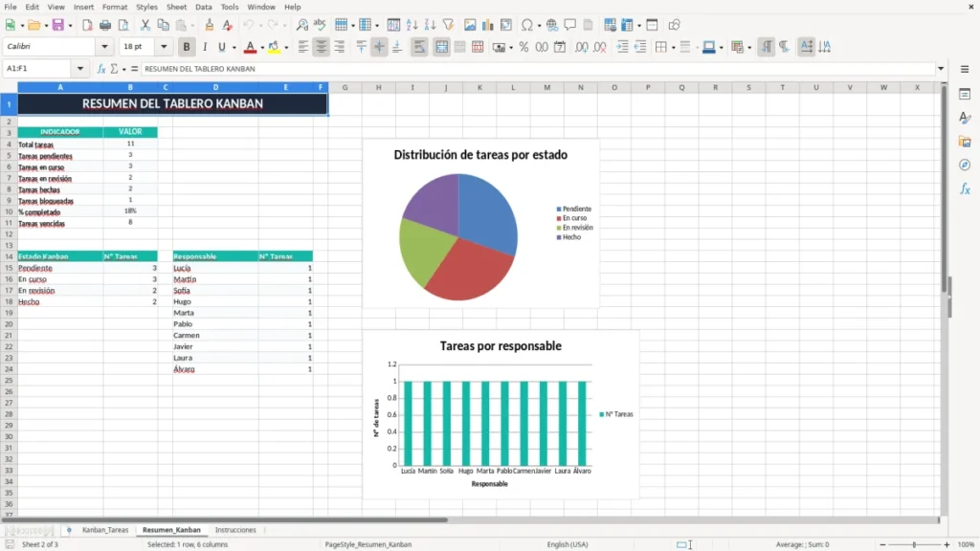This screenshot has width=980, height=551.
Task: Click the Insert hyperlink icon
Action: pyautogui.click(x=552, y=25)
